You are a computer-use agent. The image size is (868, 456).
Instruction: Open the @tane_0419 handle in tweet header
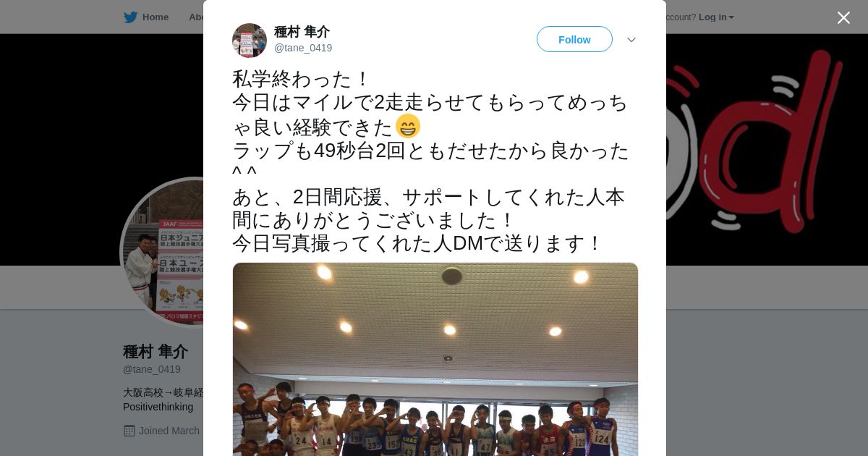pos(303,48)
